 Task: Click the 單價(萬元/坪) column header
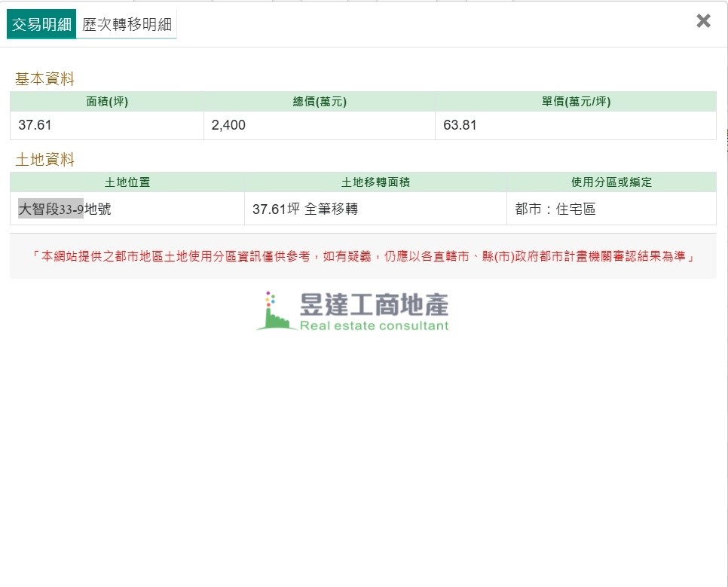pyautogui.click(x=576, y=102)
